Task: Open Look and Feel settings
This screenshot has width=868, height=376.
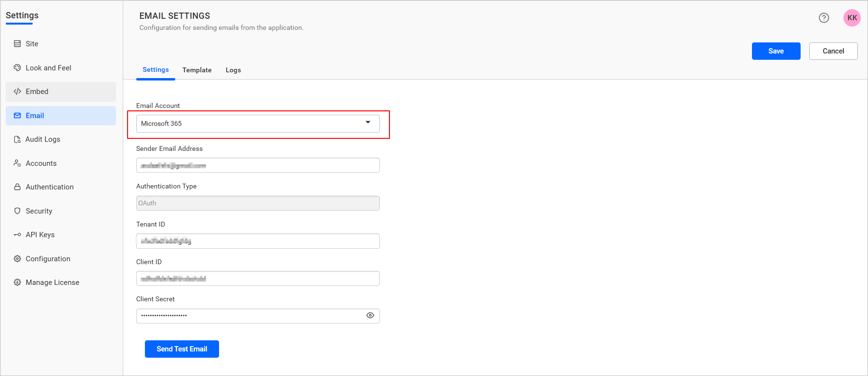Action: coord(61,68)
